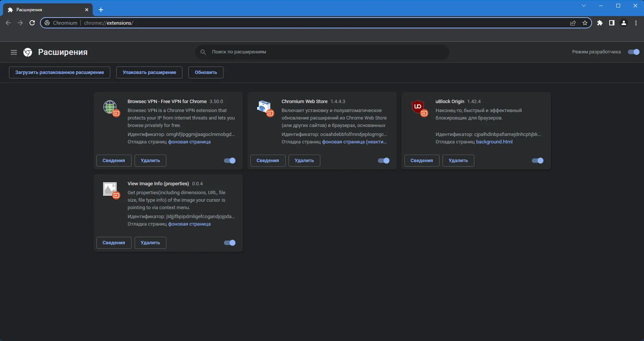This screenshot has height=341, width=644.
Task: Close the Расширения tab
Action: (87, 10)
